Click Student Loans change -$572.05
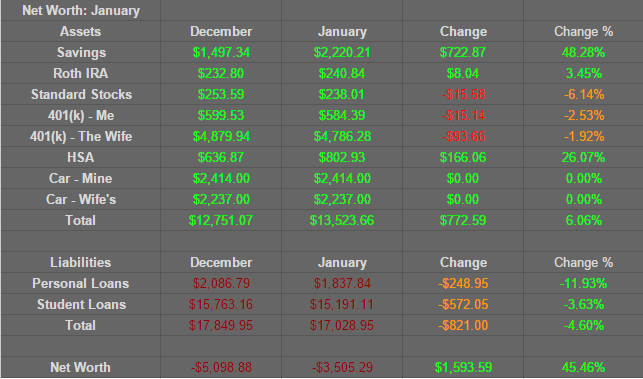 [463, 304]
